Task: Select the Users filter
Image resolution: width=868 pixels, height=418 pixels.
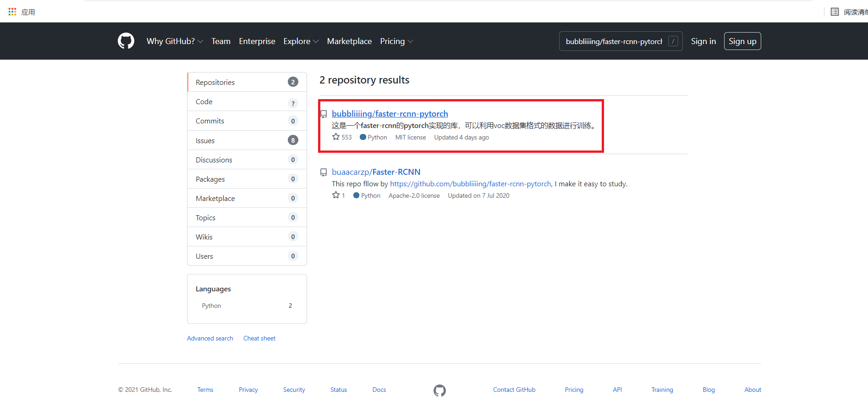Action: point(247,256)
